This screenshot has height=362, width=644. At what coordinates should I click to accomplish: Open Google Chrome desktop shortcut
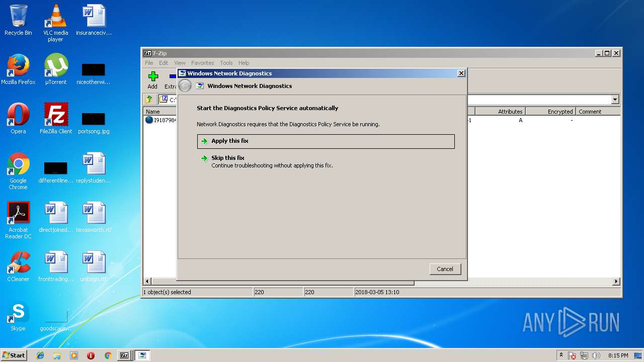tap(18, 171)
